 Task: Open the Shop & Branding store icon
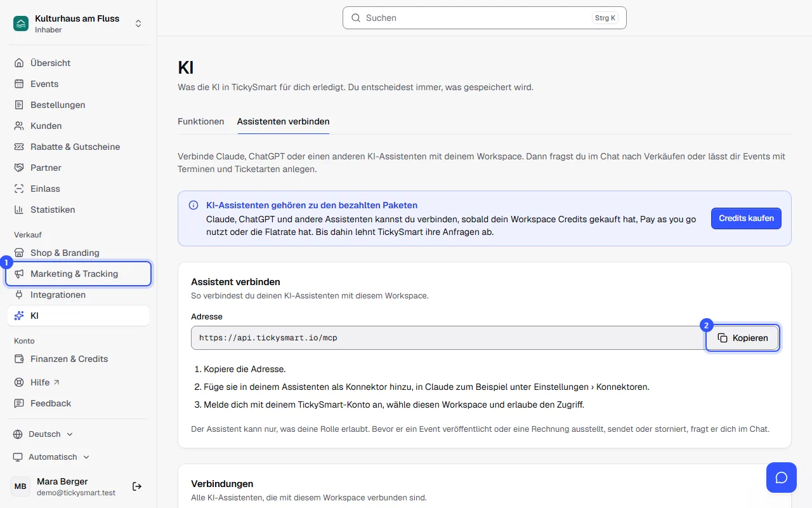click(19, 253)
